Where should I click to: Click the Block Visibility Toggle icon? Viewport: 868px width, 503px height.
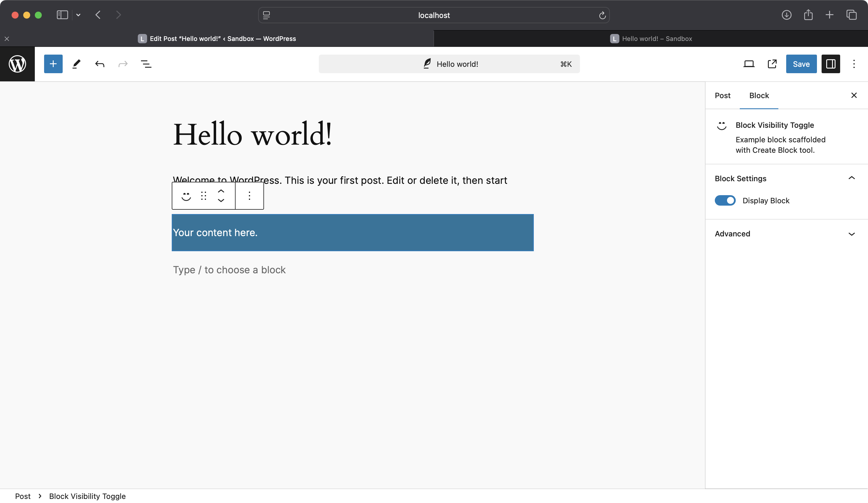point(722,126)
